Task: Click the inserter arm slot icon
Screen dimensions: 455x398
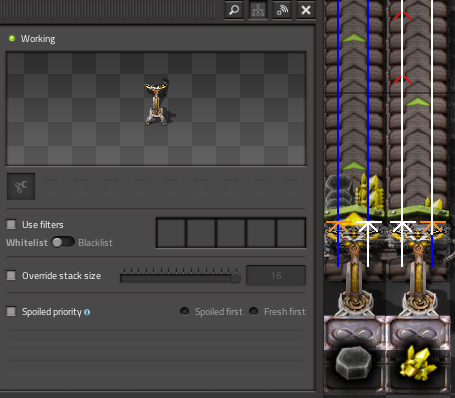Action: [21, 187]
